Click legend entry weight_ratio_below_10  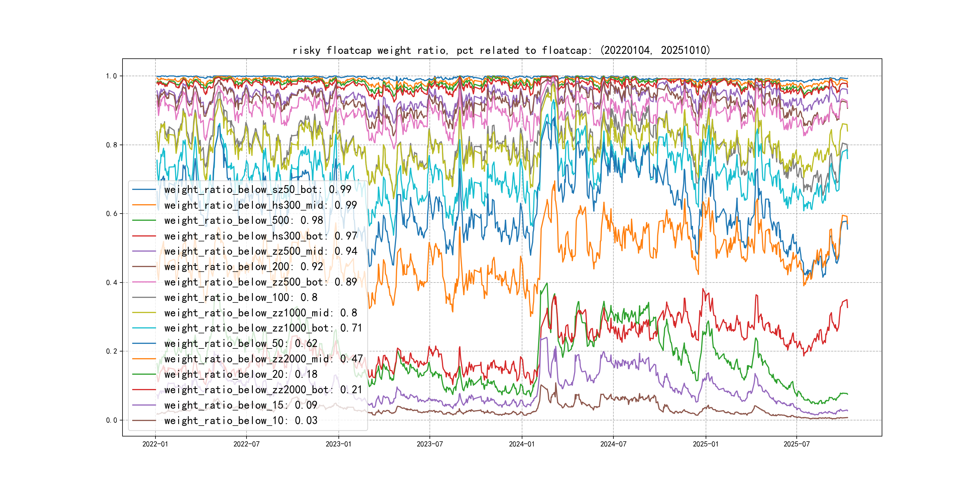tap(240, 420)
